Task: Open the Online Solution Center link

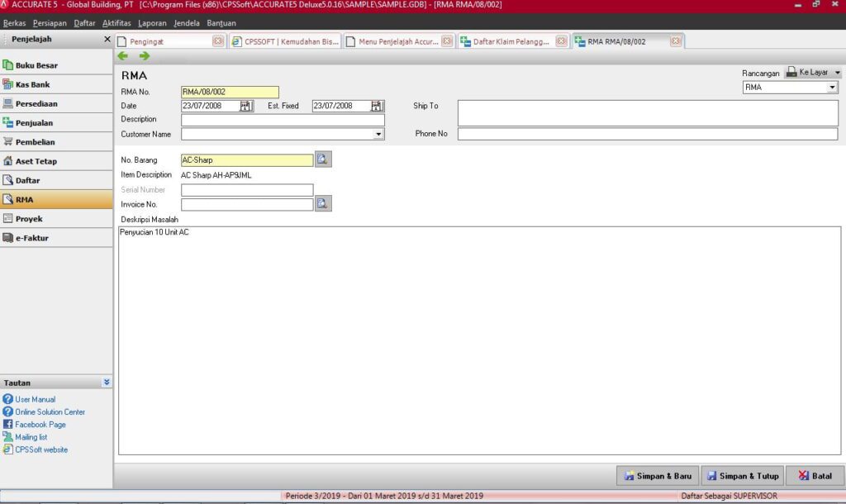Action: coord(50,411)
